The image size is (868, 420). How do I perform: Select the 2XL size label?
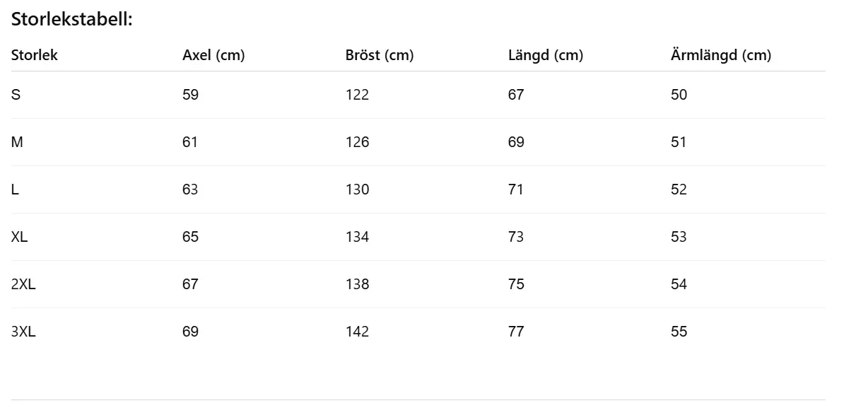click(23, 284)
